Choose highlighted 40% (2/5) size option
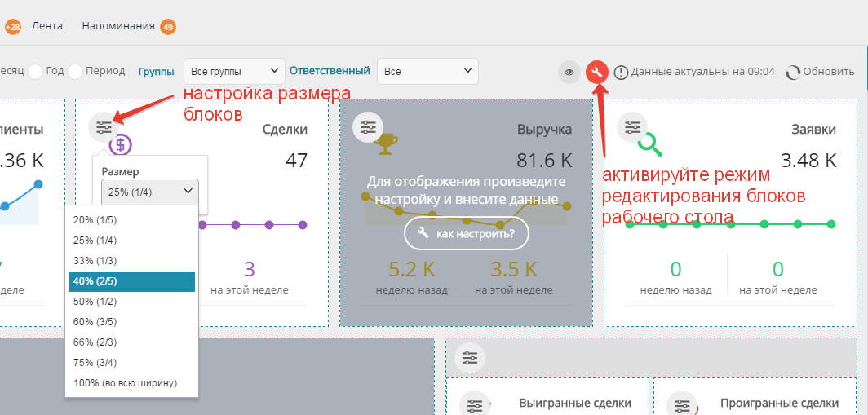The image size is (868, 415). click(x=132, y=281)
